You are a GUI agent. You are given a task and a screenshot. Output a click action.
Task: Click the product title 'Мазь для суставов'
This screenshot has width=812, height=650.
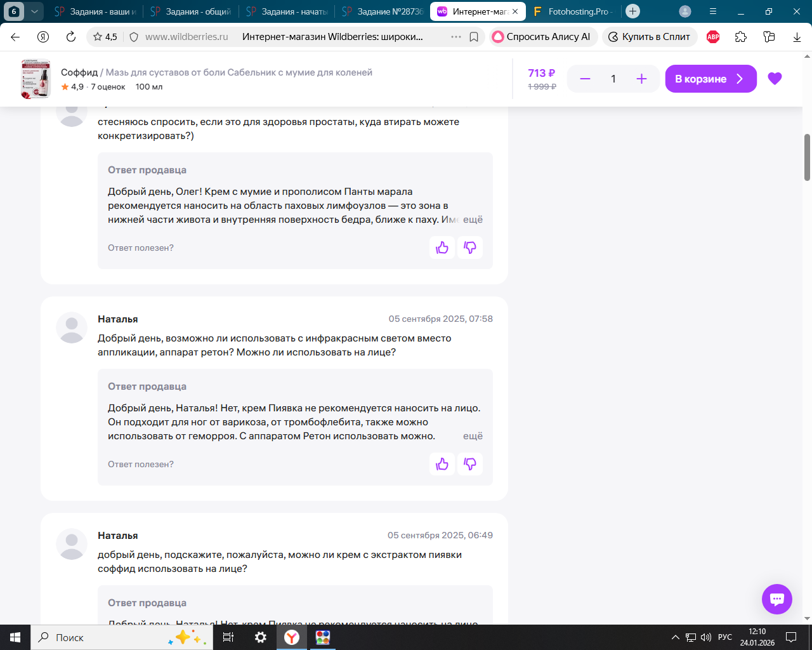click(239, 72)
